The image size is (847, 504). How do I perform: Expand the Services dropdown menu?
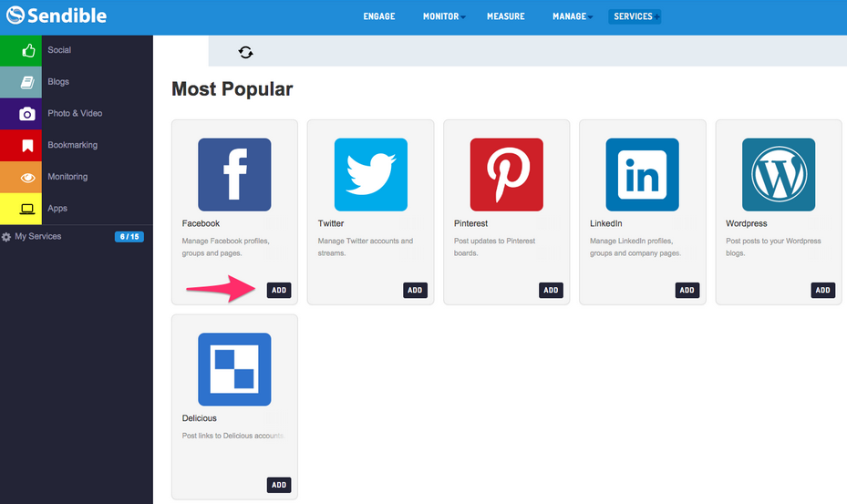coord(635,16)
